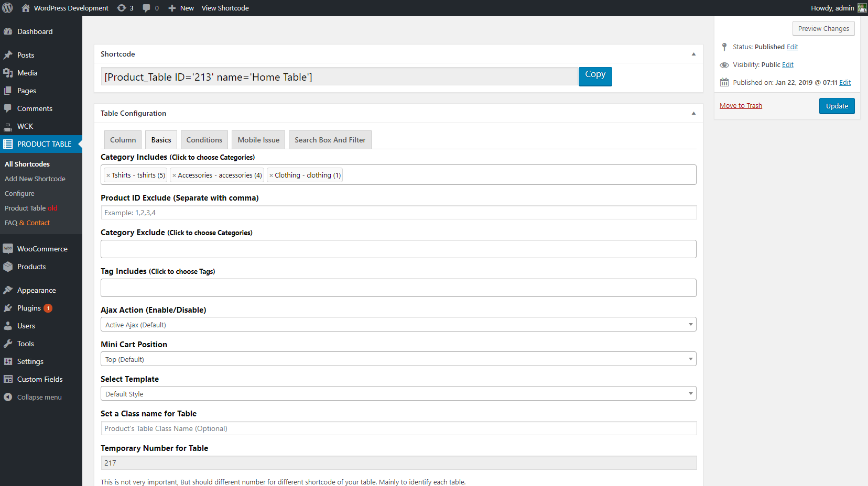This screenshot has width=868, height=486.
Task: Open All Shortcodes submenu item
Action: coord(27,164)
